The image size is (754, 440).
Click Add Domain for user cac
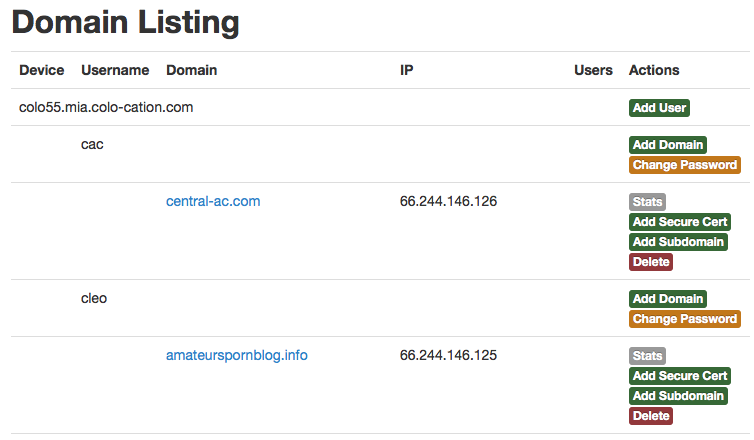click(x=667, y=145)
